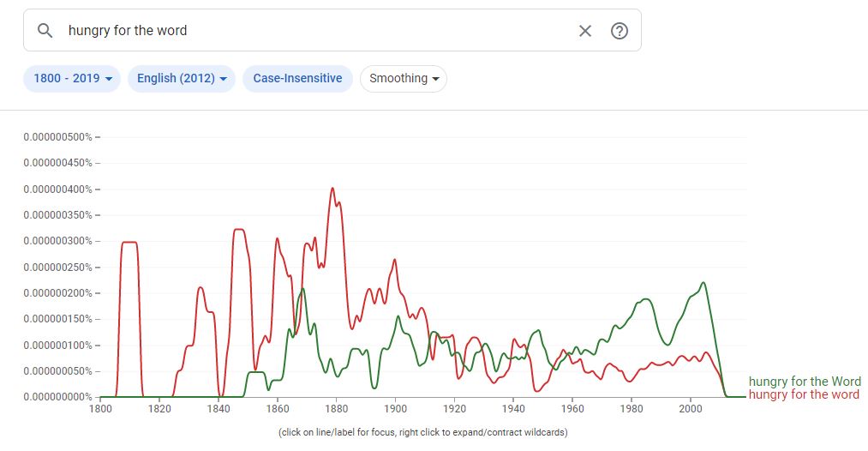Click the red line peak near 1880
This screenshot has height=451, width=868.
click(x=332, y=189)
